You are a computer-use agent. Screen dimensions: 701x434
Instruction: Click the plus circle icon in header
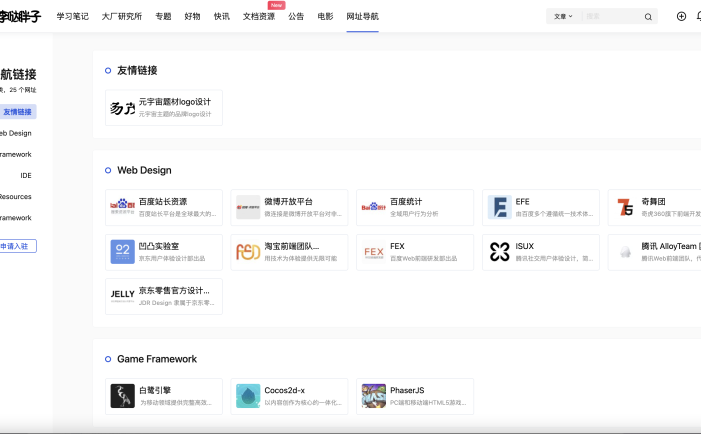click(x=681, y=17)
